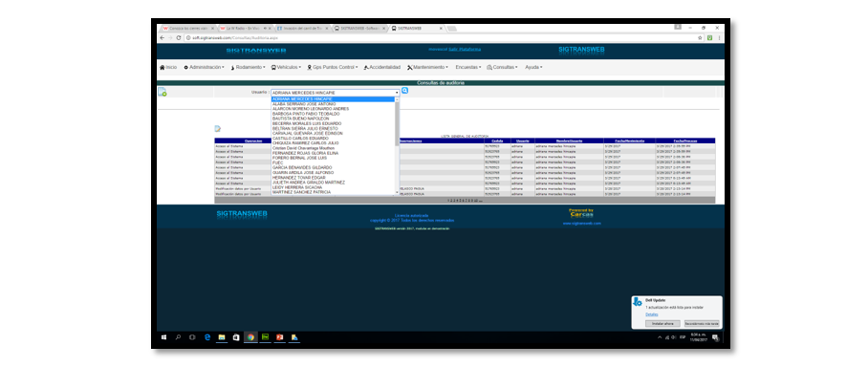868x389 pixels.
Task: Open the Vehículos menu
Action: point(286,68)
